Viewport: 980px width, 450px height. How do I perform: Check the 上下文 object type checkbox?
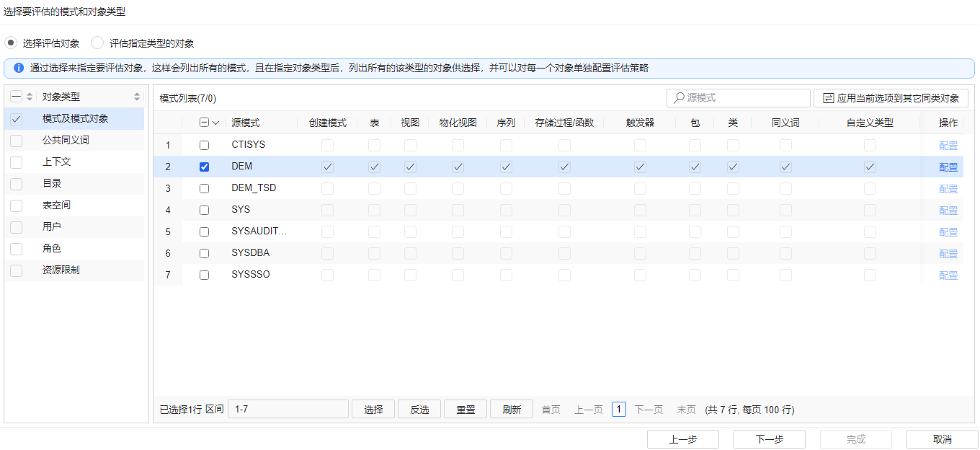(x=17, y=162)
